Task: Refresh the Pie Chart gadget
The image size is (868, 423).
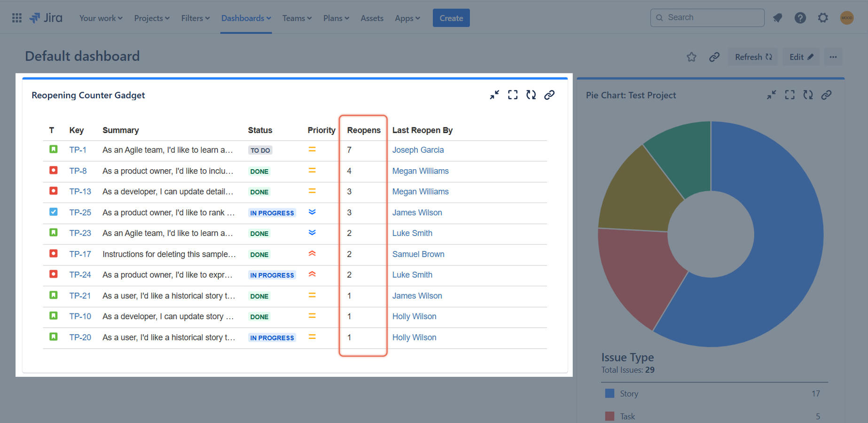Action: point(808,95)
